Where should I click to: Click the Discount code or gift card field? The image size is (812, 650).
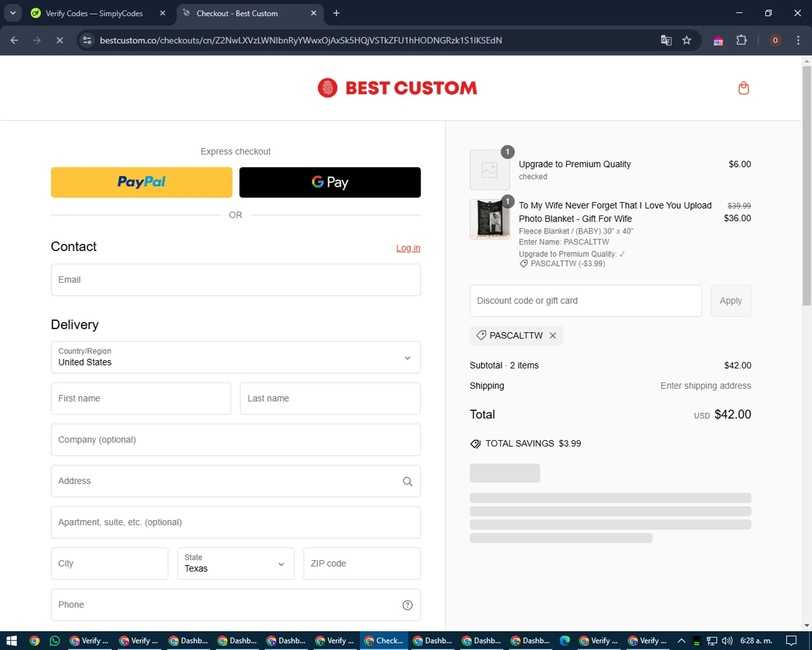click(x=585, y=301)
